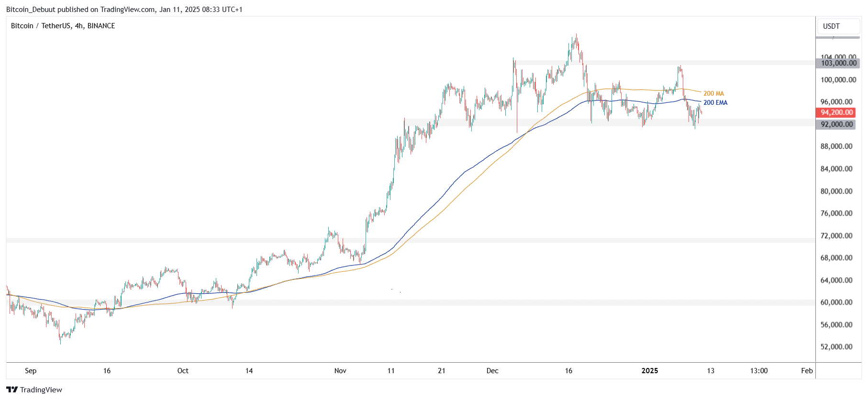Click the Bitcoin / TetherUS chart title
Image resolution: width=868 pixels, height=400 pixels.
tap(63, 26)
